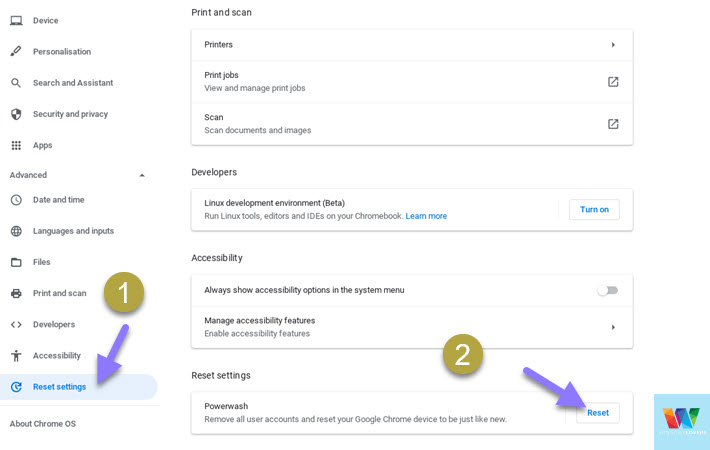Click the Security and privacy shield icon
Image resolution: width=710 pixels, height=450 pixels.
coord(16,114)
